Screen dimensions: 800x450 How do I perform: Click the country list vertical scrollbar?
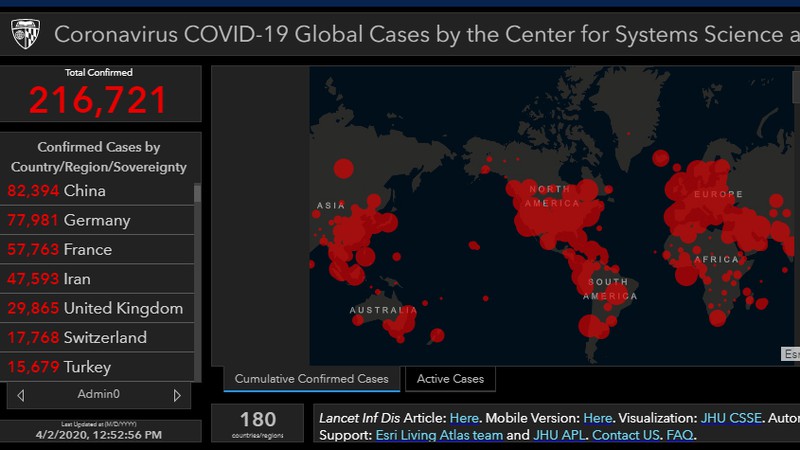197,280
